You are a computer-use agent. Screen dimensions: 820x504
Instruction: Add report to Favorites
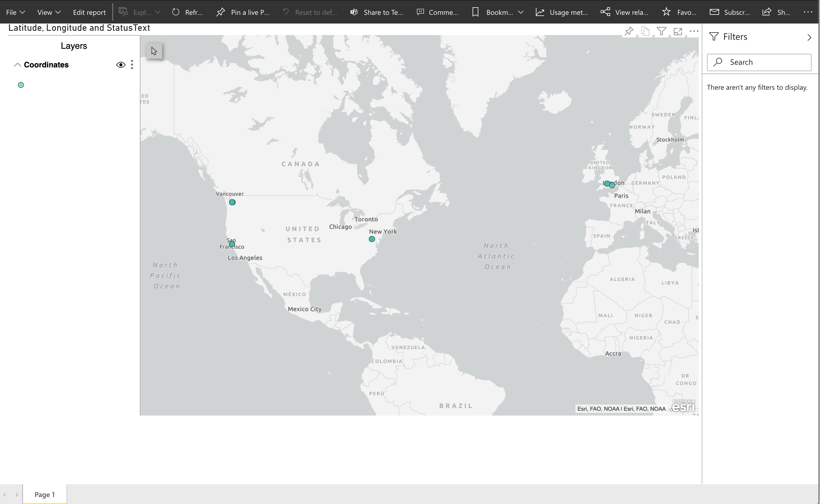[679, 12]
